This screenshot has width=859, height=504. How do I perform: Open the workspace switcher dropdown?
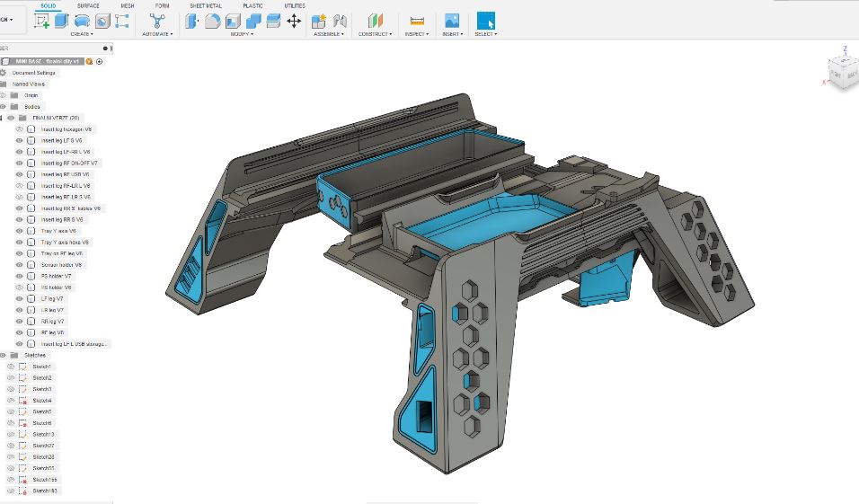[x=6, y=19]
